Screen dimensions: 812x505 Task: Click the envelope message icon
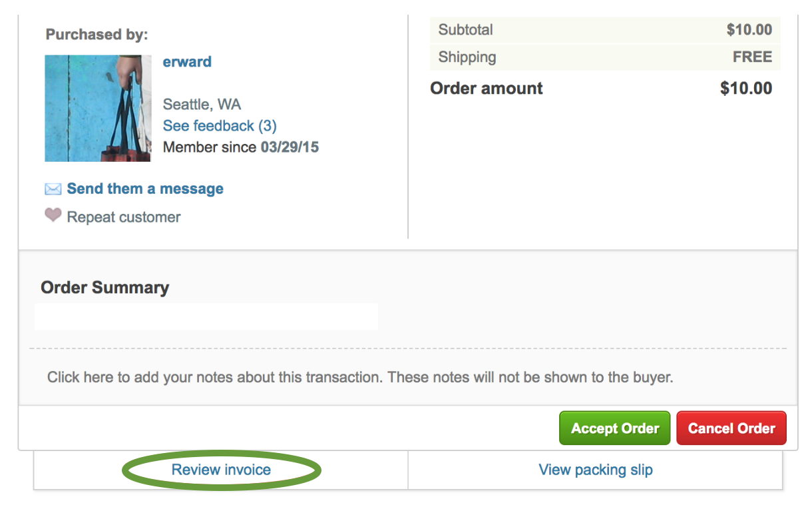(x=53, y=189)
